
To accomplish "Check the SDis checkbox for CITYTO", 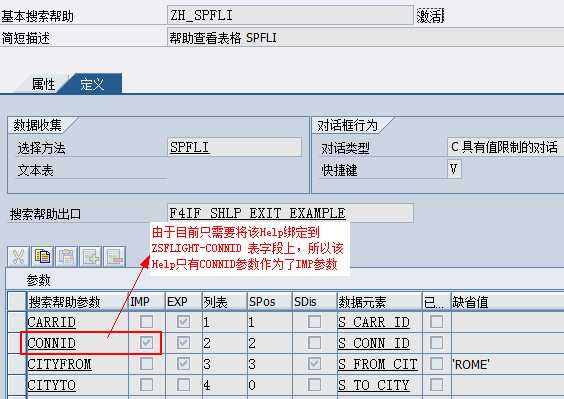I will pos(314,385).
